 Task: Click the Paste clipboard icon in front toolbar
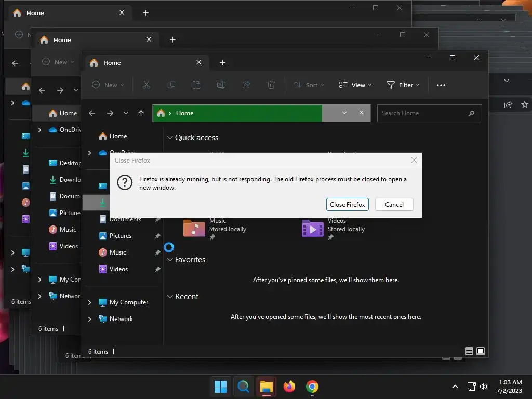coord(196,85)
